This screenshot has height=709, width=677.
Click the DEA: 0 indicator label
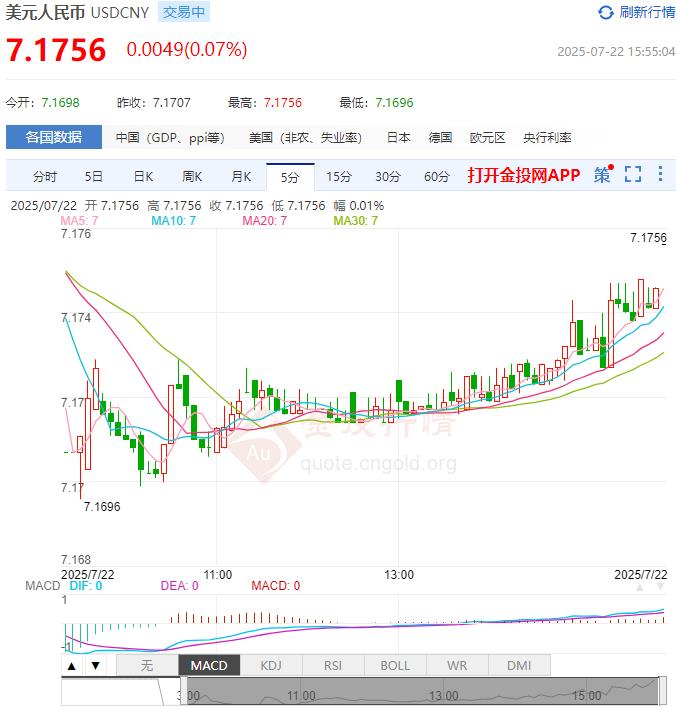179,586
